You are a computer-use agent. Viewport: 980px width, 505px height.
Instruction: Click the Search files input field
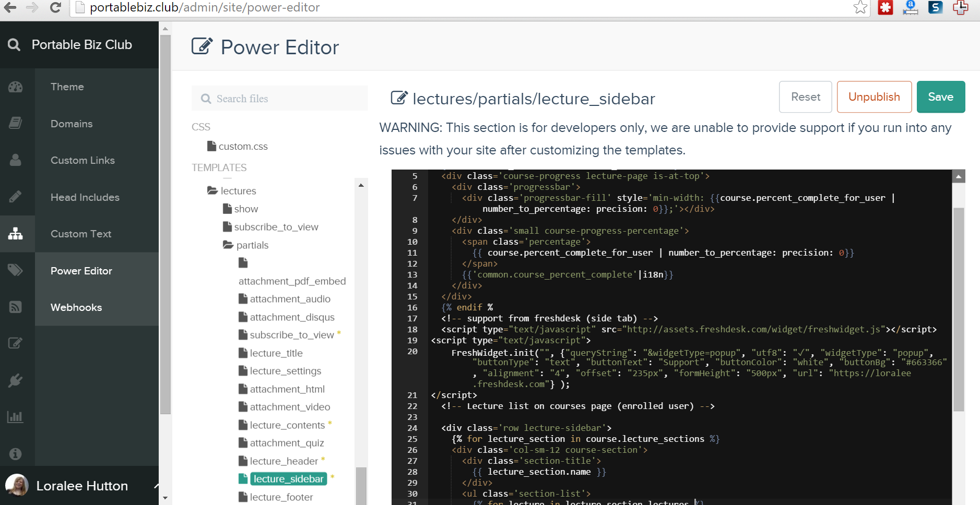[x=279, y=98]
